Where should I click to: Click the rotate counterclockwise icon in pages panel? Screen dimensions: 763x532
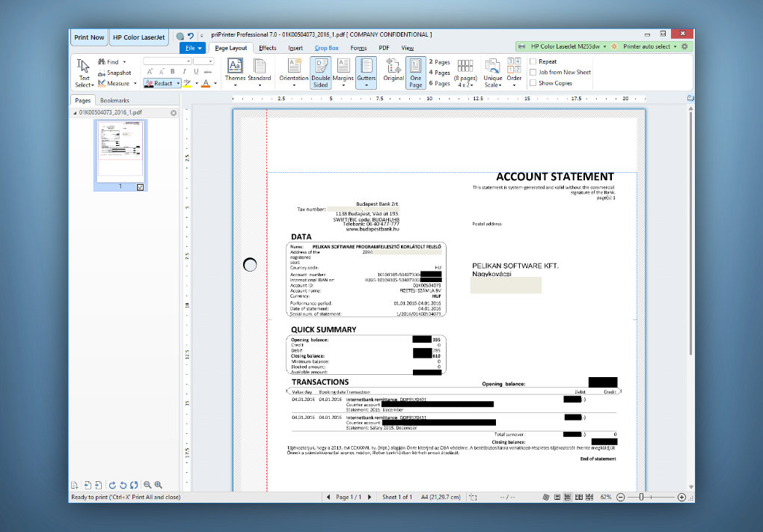(123, 486)
